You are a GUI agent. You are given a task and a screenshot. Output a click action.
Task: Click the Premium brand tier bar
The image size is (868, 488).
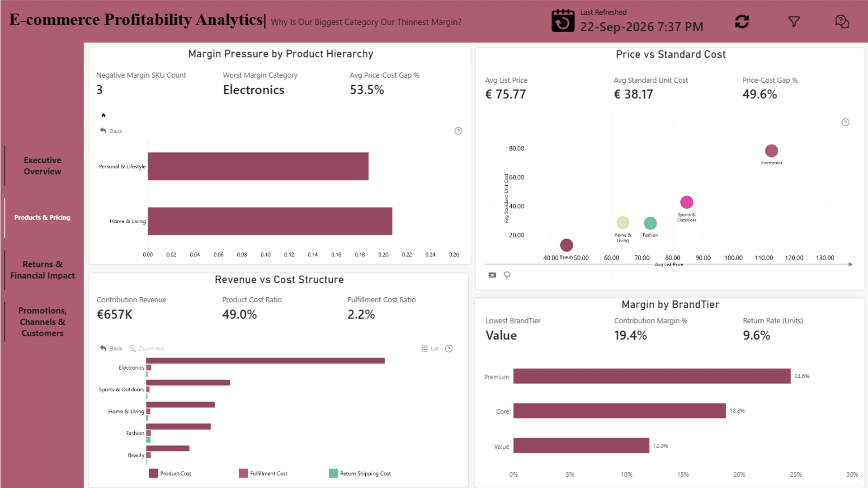click(x=652, y=376)
